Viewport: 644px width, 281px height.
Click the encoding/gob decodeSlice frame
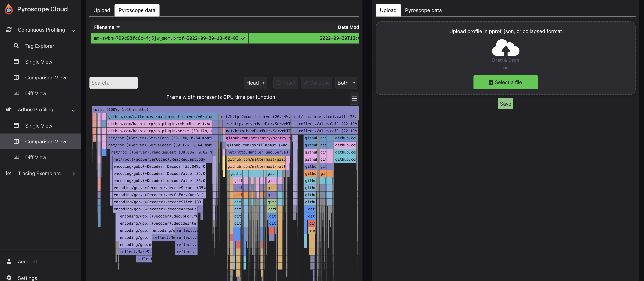pos(158,202)
